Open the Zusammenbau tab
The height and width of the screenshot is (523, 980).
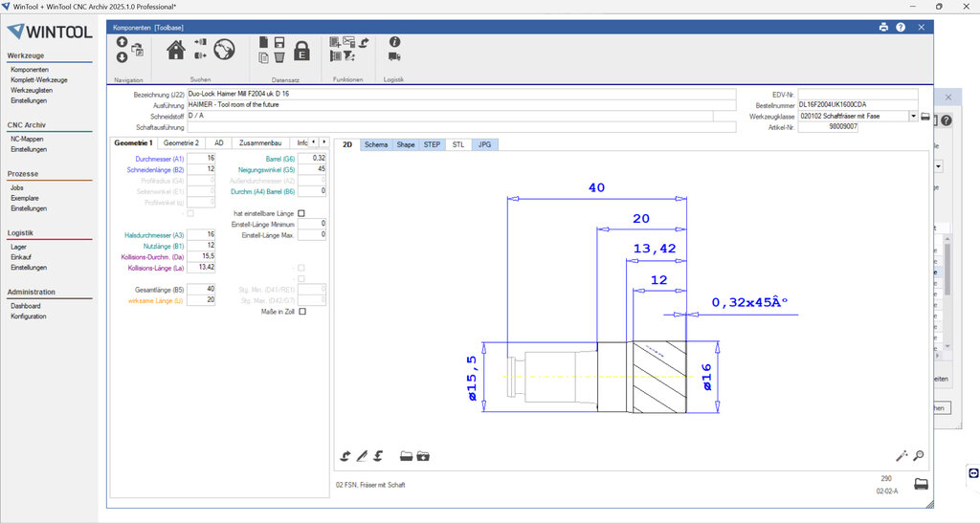(x=260, y=142)
